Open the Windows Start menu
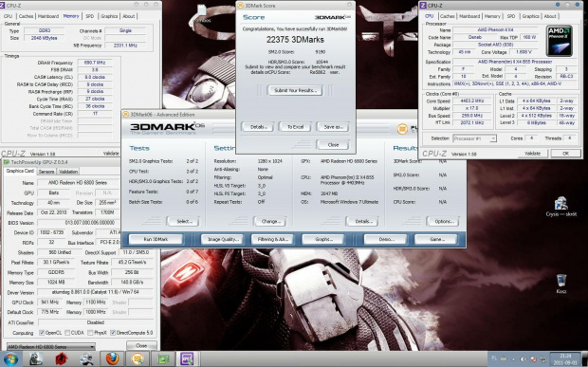Viewport: 588px width, 367px height. 10,358
